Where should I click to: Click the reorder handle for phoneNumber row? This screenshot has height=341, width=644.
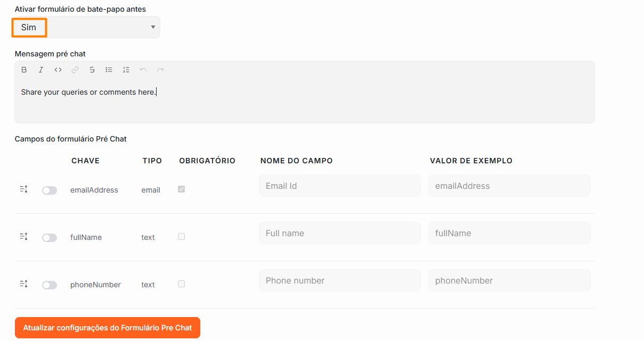(x=23, y=284)
